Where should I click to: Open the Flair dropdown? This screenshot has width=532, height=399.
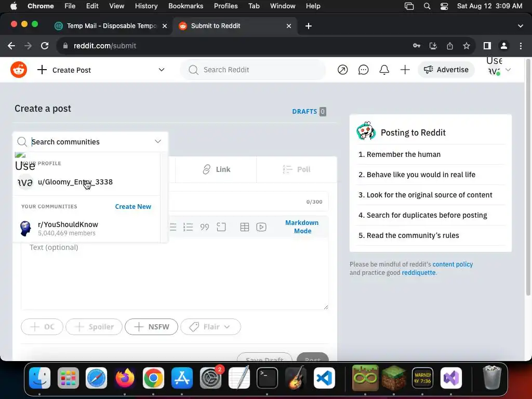pyautogui.click(x=211, y=327)
